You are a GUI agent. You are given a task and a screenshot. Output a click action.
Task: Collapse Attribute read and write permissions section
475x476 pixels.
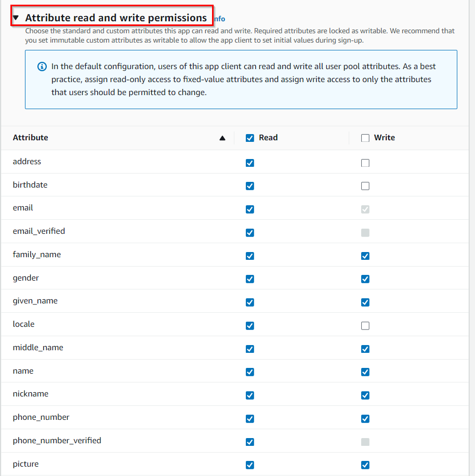(16, 18)
